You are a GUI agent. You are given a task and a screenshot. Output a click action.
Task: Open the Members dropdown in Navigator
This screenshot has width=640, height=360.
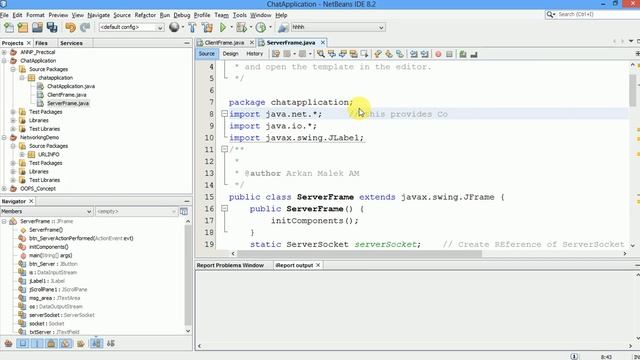click(46, 211)
